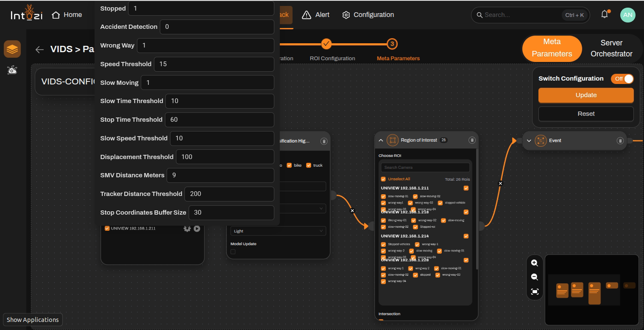Image resolution: width=644 pixels, height=330 pixels.
Task: Open the Configuration menu
Action: [x=368, y=15]
